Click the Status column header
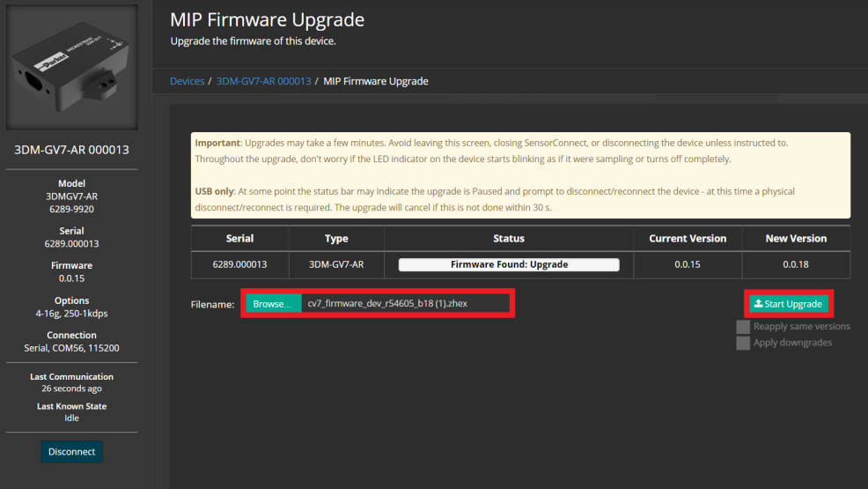Image resolution: width=868 pixels, height=489 pixels. pyautogui.click(x=509, y=238)
